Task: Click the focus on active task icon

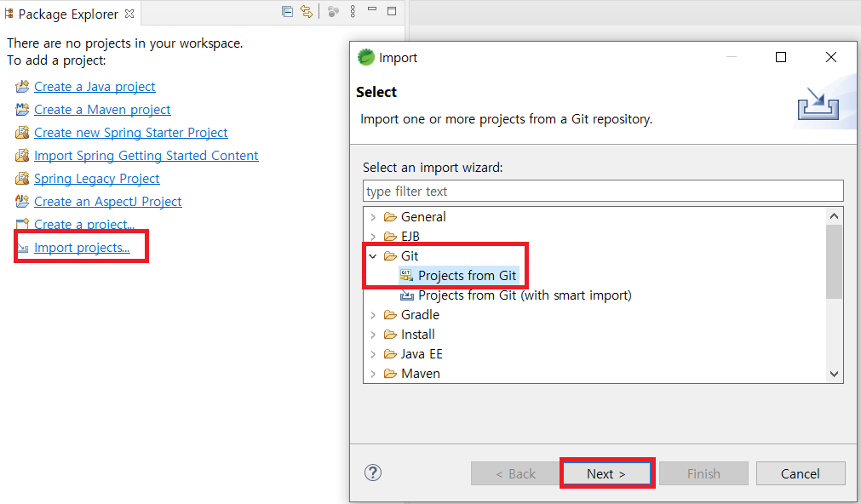Action: (x=333, y=12)
